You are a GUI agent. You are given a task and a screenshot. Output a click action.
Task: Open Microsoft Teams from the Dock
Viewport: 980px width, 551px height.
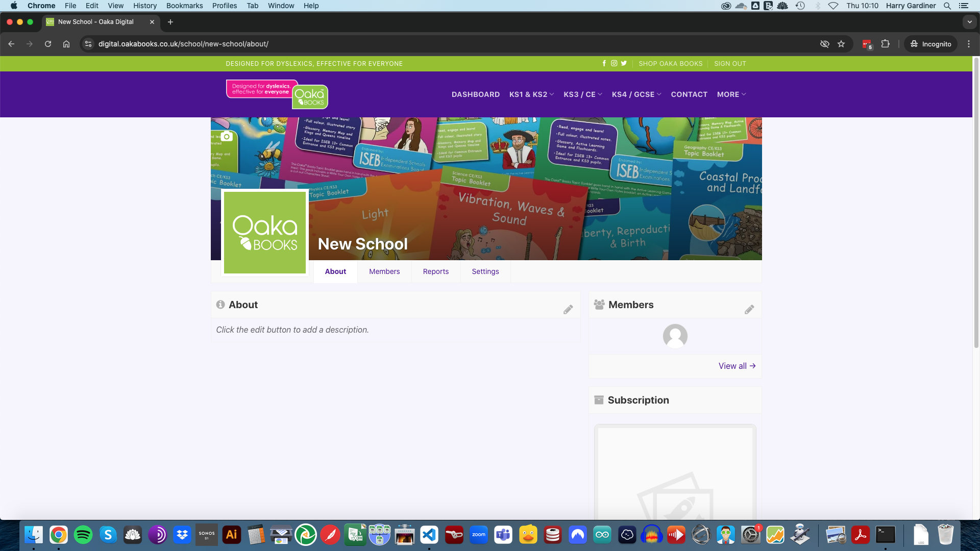pos(503,535)
